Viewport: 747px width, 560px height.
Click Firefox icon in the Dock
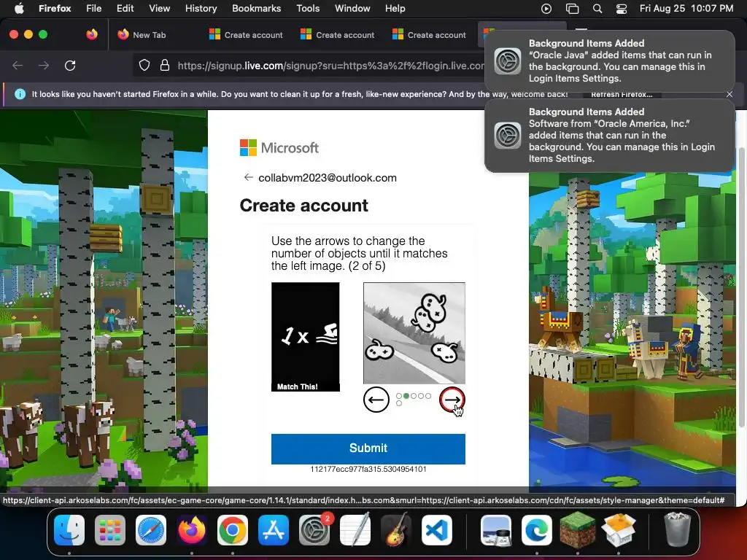(x=192, y=530)
